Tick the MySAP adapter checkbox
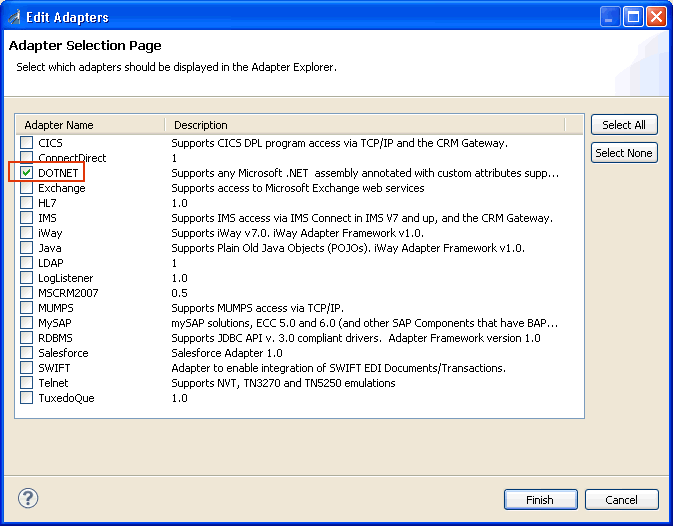The width and height of the screenshot is (673, 526). pos(27,323)
